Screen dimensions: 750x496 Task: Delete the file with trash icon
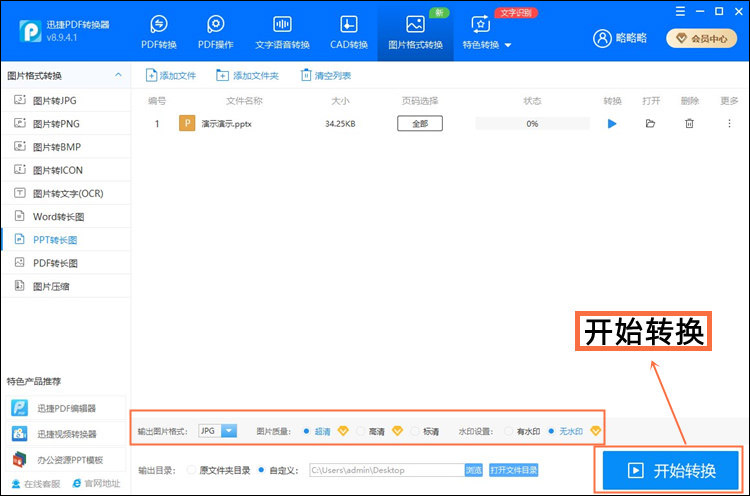pos(689,124)
